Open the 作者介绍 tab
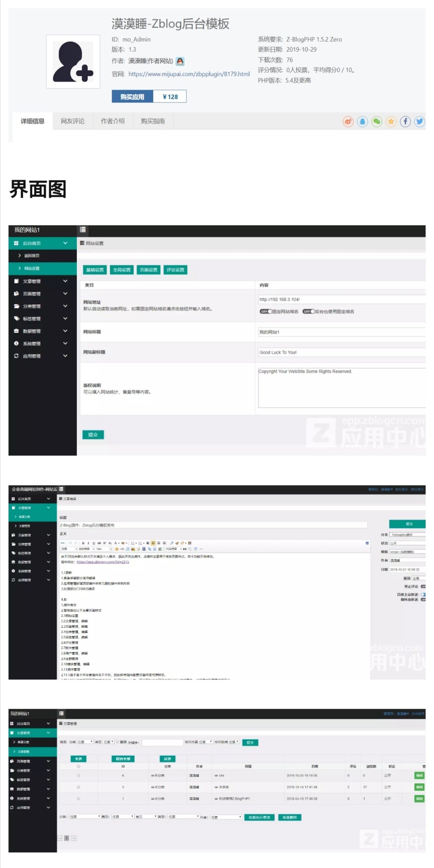This screenshot has width=434, height=868. [x=113, y=121]
